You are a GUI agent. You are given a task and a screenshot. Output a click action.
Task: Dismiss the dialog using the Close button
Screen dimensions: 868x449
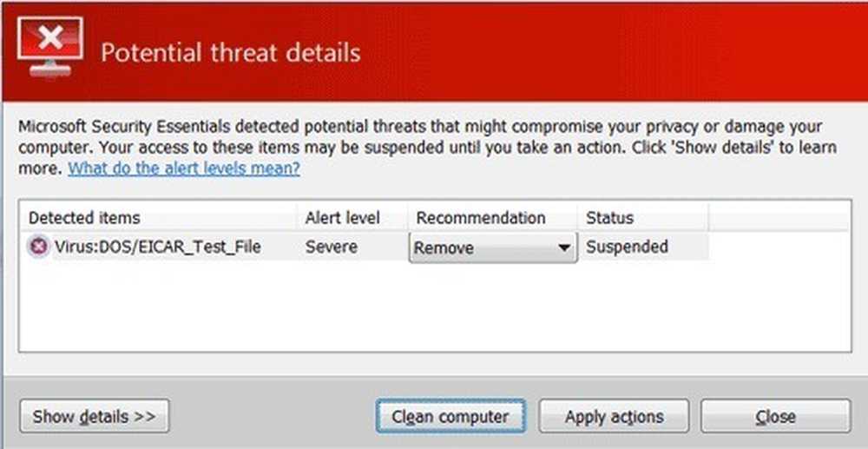[775, 416]
